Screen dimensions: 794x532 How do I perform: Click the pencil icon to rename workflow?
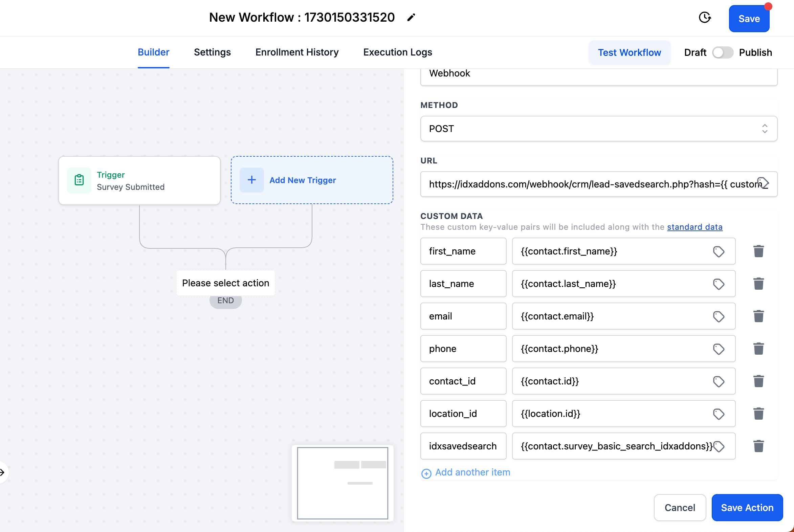click(x=411, y=18)
